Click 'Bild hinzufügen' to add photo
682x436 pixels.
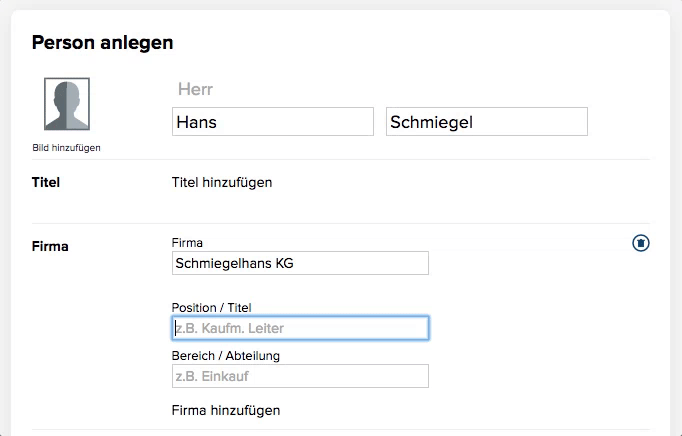[x=67, y=148]
